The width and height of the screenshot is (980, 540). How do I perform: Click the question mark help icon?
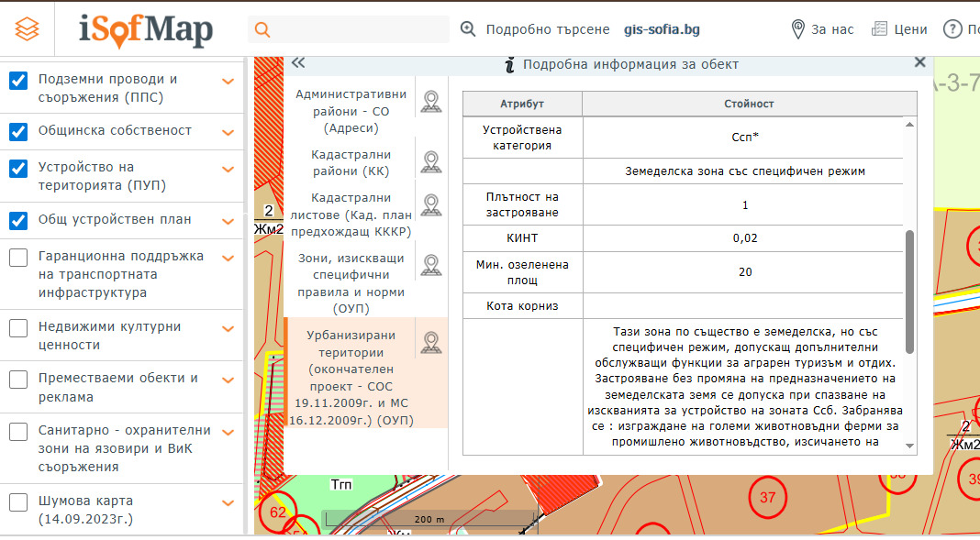click(x=952, y=28)
